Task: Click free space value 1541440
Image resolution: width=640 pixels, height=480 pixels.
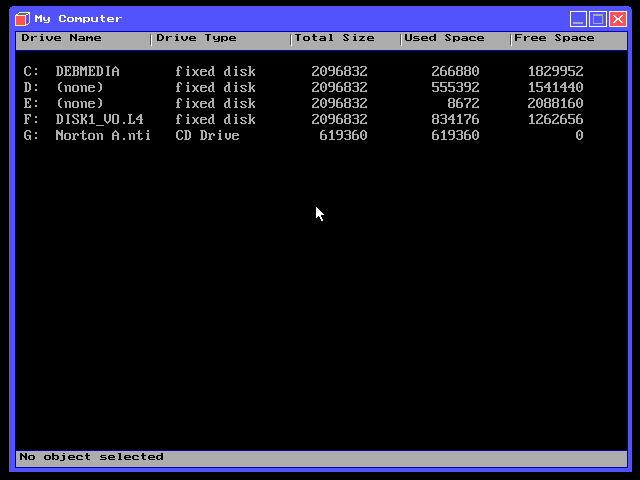Action: click(556, 87)
